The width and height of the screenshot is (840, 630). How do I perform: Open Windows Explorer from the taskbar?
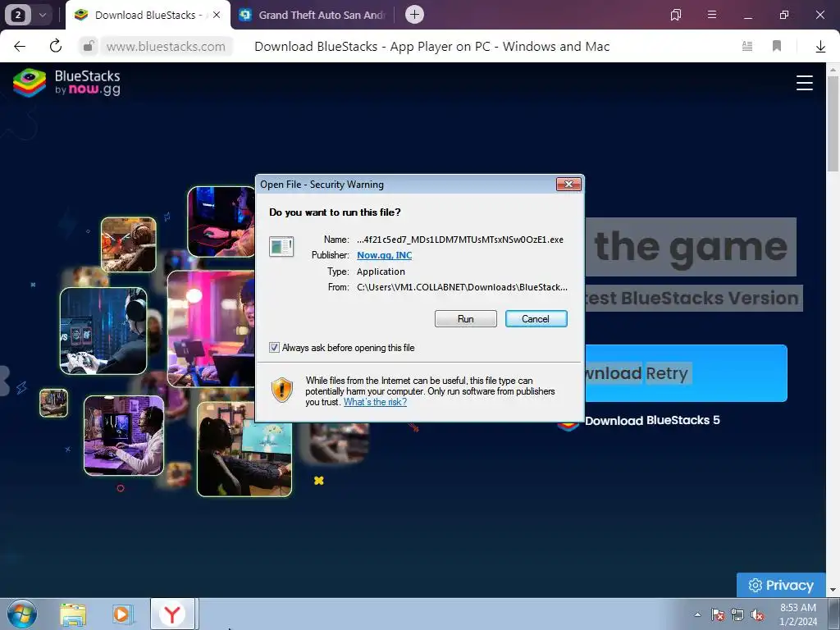tap(73, 614)
